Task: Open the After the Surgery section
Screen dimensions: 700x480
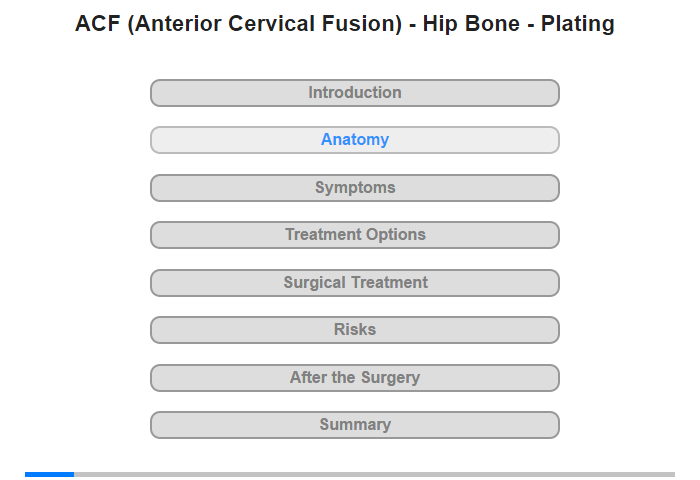Action: pyautogui.click(x=354, y=378)
